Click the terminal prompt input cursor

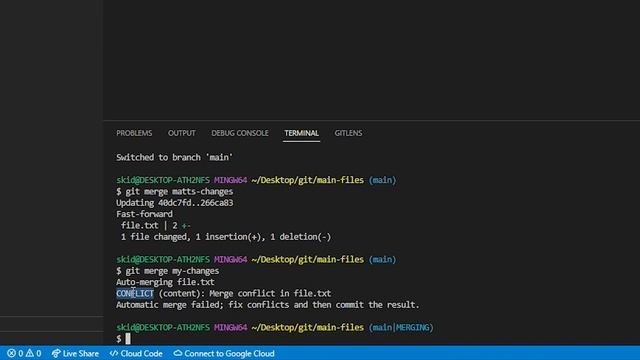coord(128,339)
